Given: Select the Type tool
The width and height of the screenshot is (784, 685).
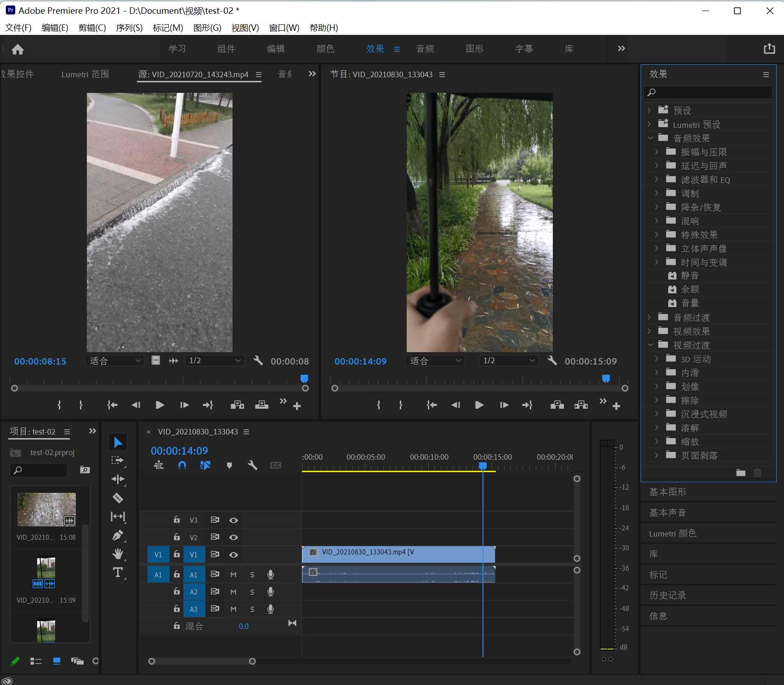Looking at the screenshot, I should coord(118,572).
